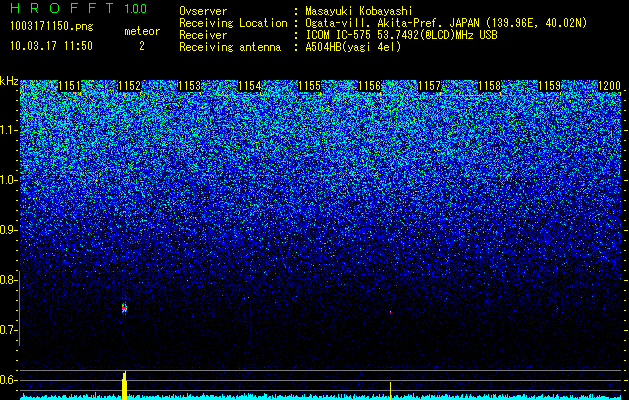Click the ICOM IC-575 receiver info
The image size is (629, 400).
401,35
